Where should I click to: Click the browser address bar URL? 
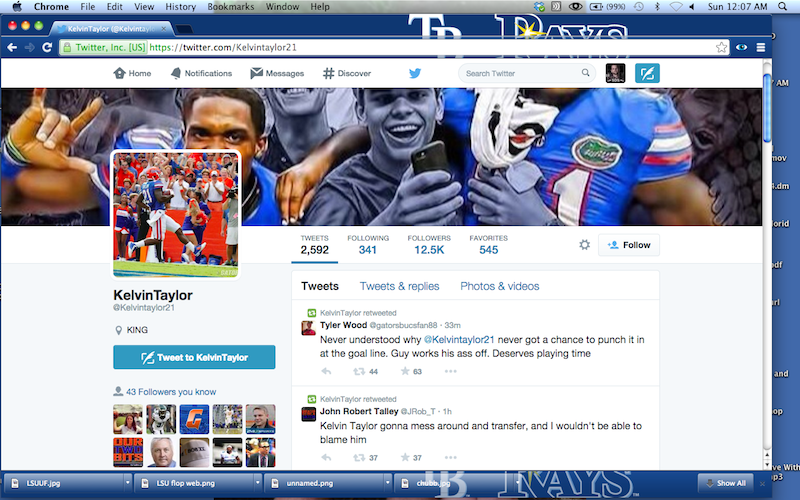coord(223,47)
